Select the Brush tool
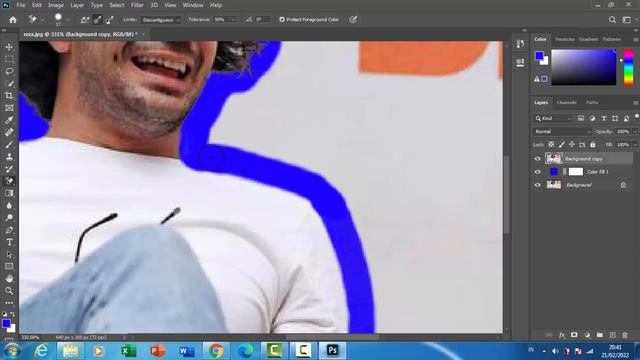 point(9,144)
